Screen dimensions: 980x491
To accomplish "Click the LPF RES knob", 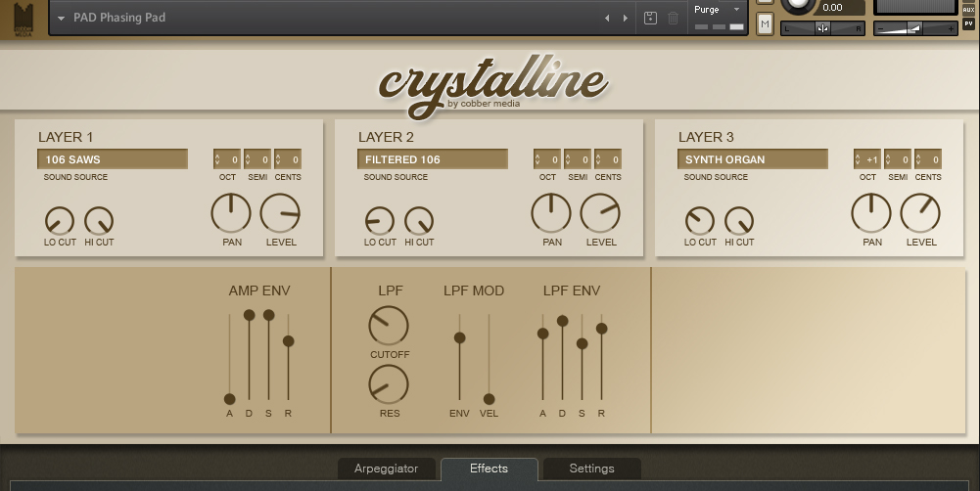I will pos(389,384).
